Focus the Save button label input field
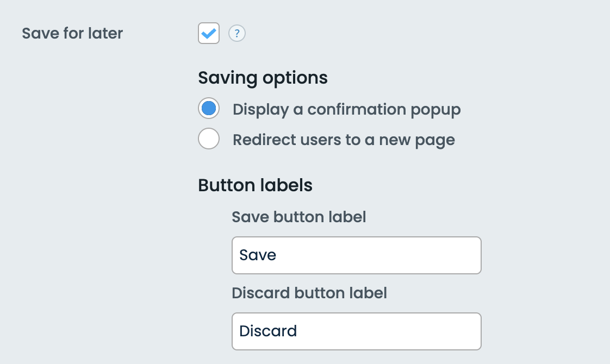This screenshot has width=610, height=364. (x=356, y=255)
